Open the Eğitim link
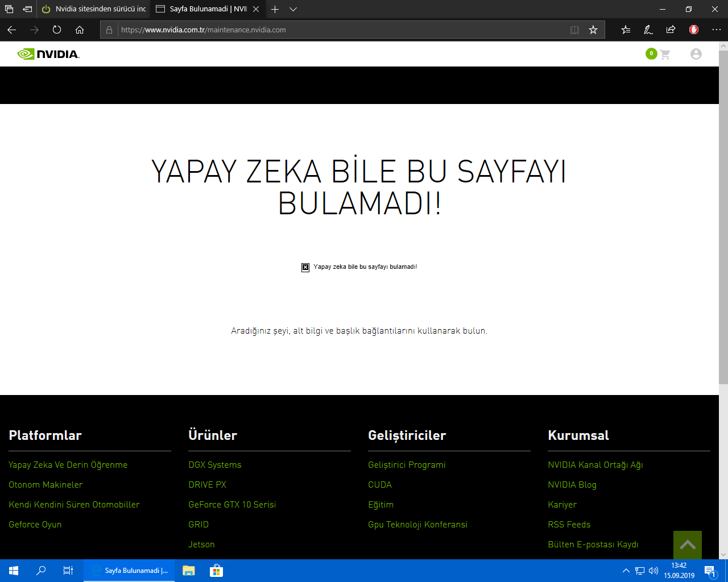The width and height of the screenshot is (728, 582). pos(381,505)
